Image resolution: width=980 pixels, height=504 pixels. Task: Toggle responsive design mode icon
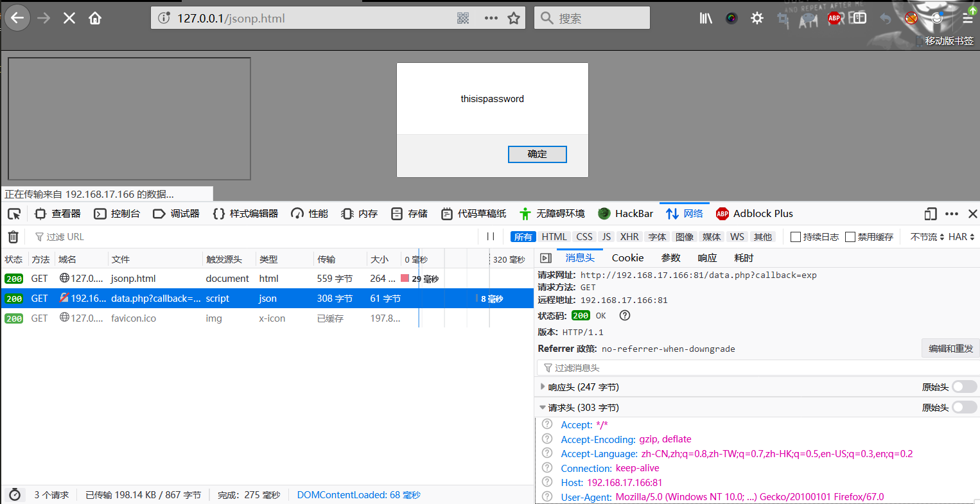point(931,214)
